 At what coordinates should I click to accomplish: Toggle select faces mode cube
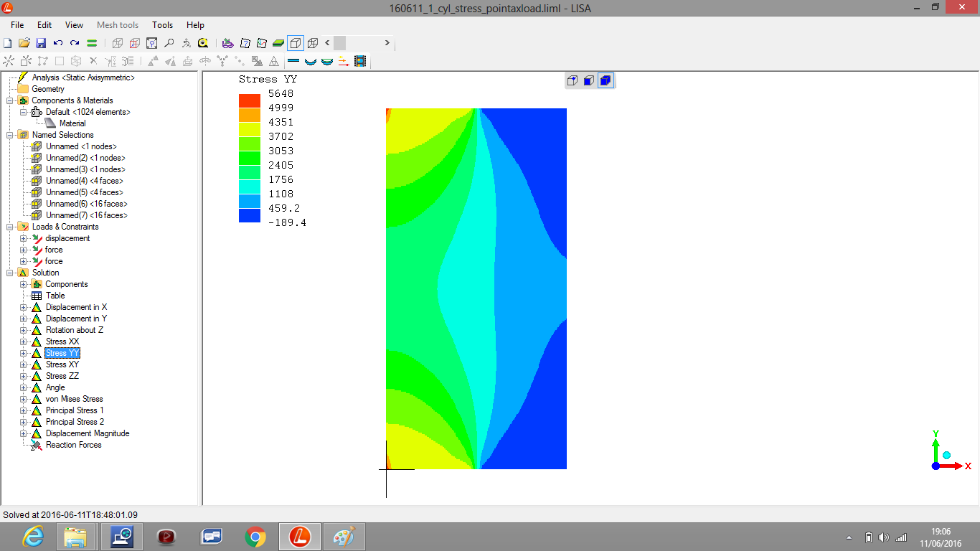point(588,80)
